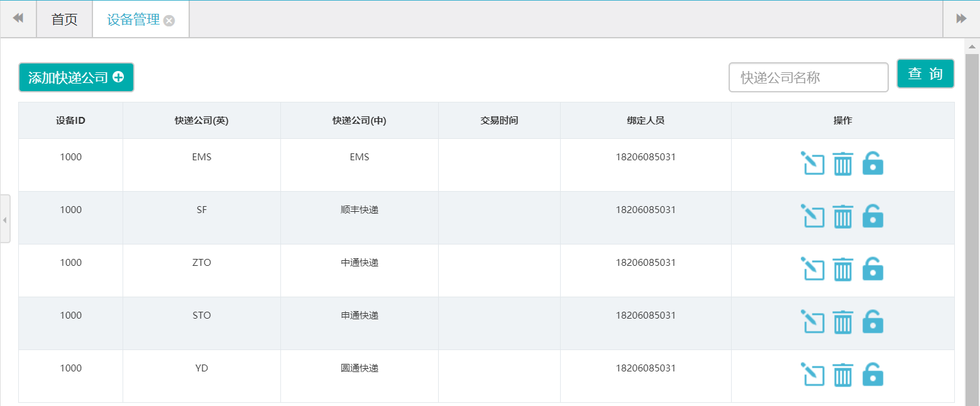Toggle lock on the ZTO row
The width and height of the screenshot is (980, 406).
click(873, 269)
